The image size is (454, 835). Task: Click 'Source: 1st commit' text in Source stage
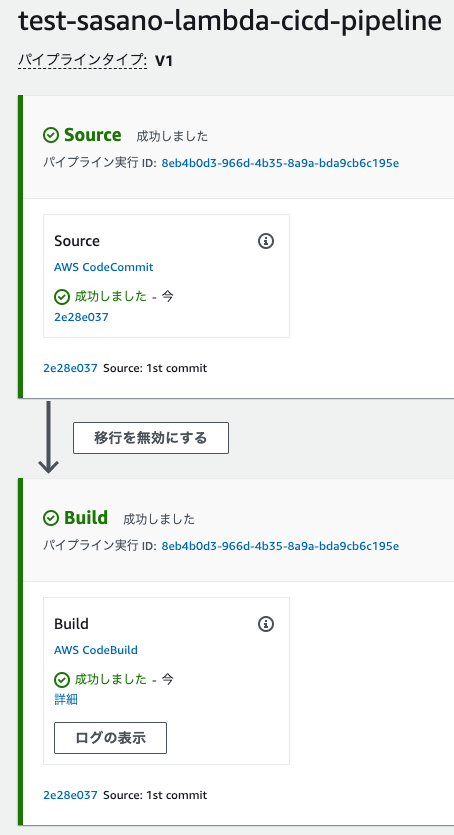(x=155, y=368)
